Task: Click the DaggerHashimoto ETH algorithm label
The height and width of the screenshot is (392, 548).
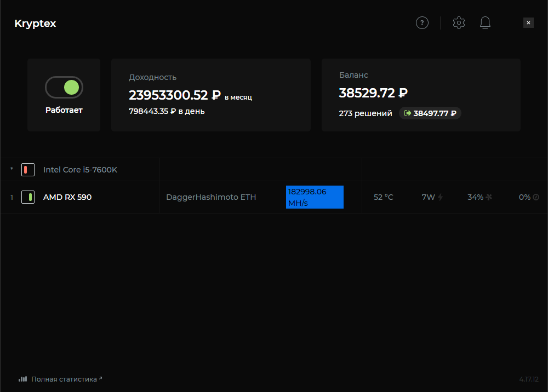Action: click(x=211, y=197)
